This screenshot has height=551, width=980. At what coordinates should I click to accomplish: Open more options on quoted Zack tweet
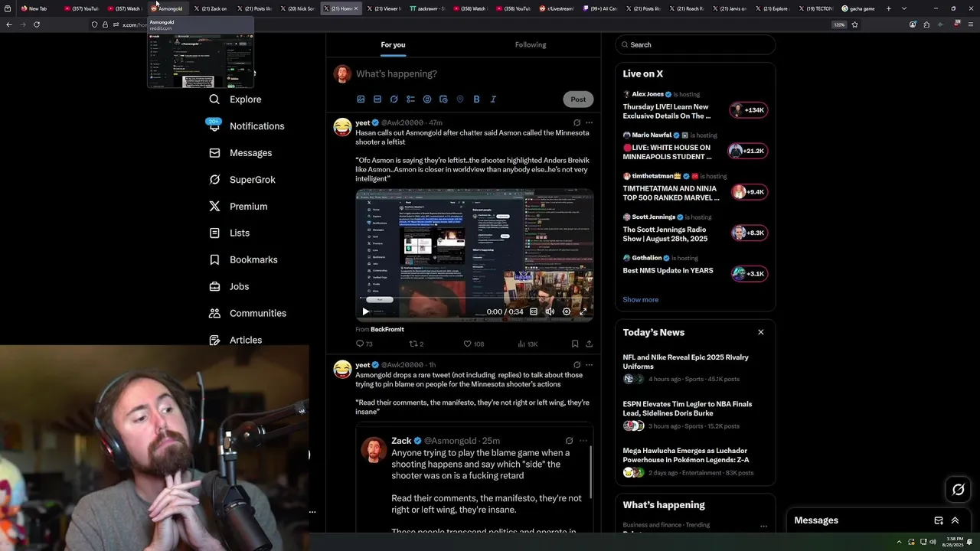tap(583, 441)
